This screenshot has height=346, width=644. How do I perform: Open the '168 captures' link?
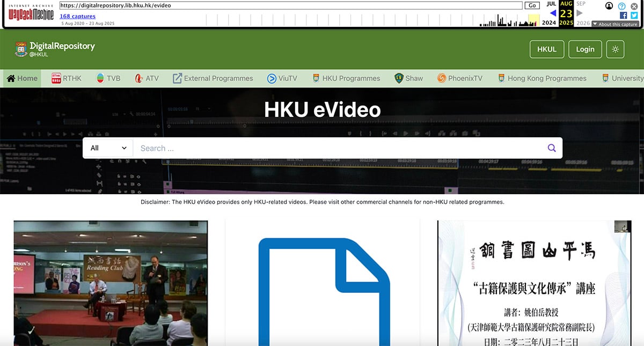(77, 16)
